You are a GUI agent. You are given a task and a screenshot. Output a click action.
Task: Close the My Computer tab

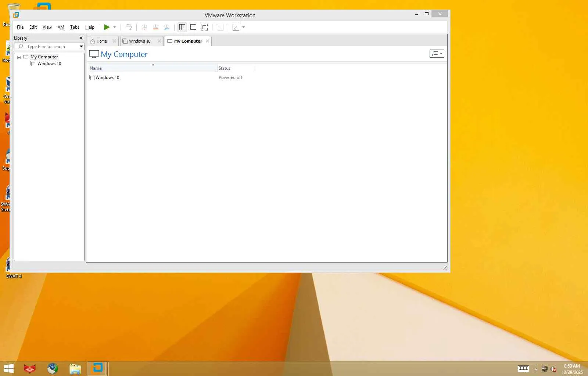207,41
